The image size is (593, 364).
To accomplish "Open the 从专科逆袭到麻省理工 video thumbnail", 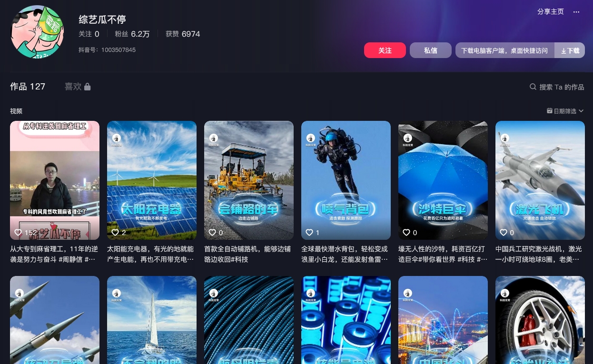I will [x=55, y=180].
